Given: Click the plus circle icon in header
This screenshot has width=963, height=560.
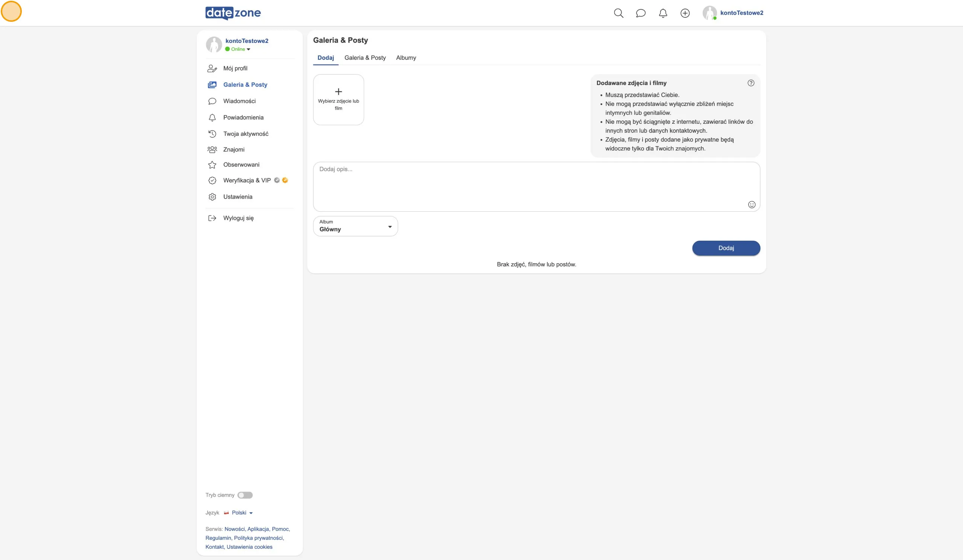Looking at the screenshot, I should pyautogui.click(x=685, y=13).
